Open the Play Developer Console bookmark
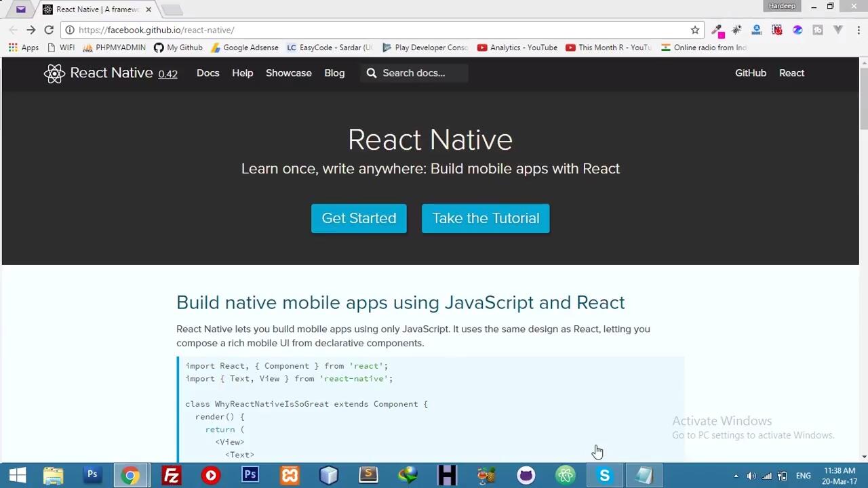Screen dimensions: 868x488 point(425,47)
